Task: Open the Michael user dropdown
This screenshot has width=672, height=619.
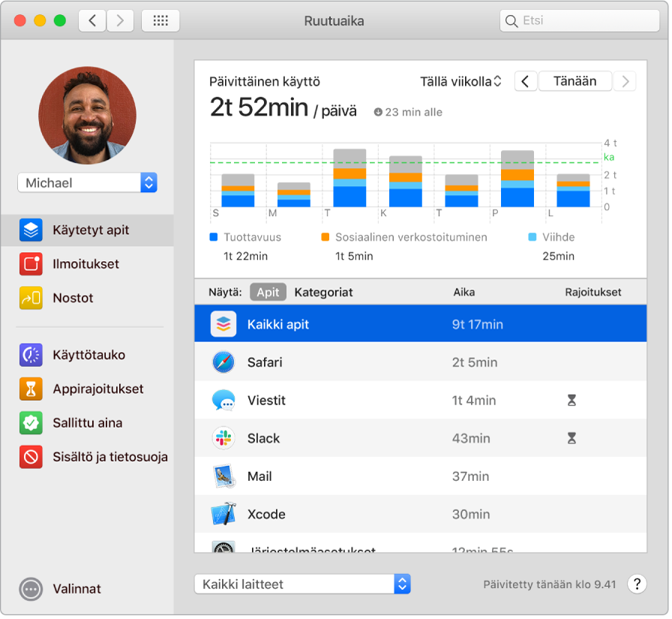Action: click(x=87, y=183)
